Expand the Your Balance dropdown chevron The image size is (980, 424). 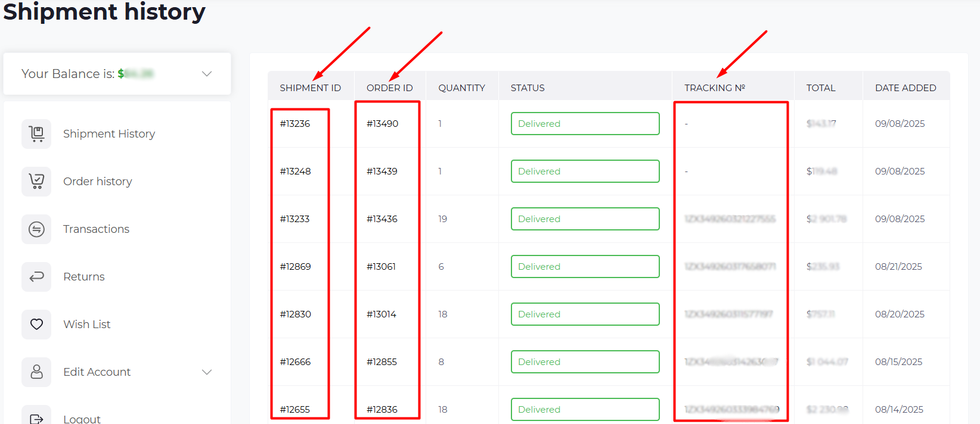(207, 74)
